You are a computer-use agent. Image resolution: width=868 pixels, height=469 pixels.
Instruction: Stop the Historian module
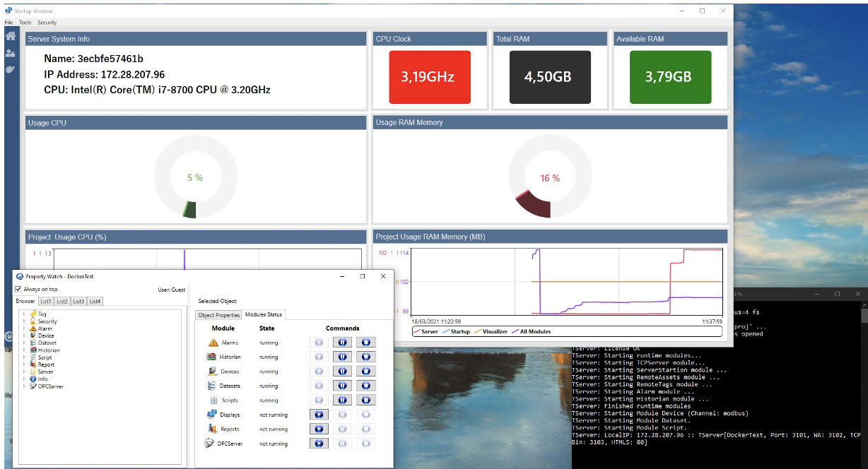[365, 357]
